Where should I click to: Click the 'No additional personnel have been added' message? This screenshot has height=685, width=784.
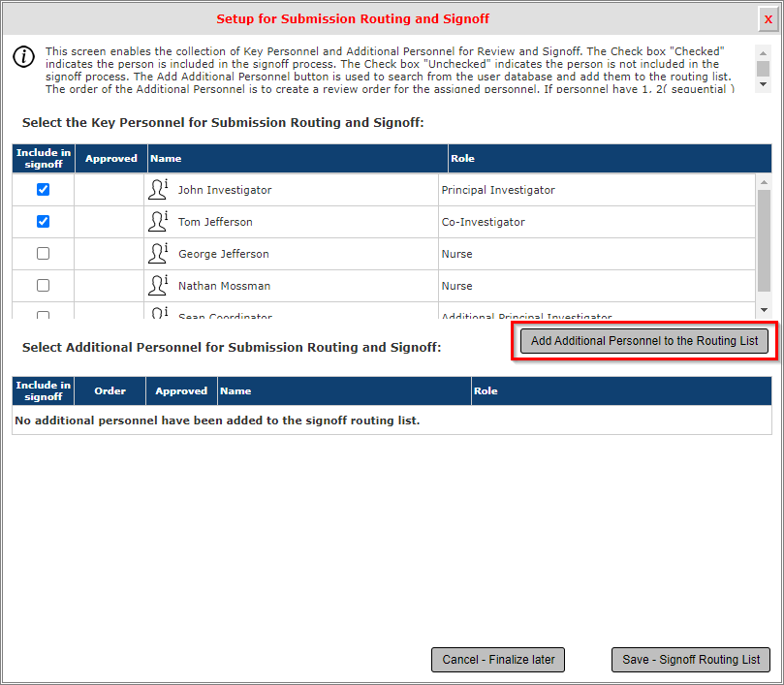pyautogui.click(x=217, y=420)
